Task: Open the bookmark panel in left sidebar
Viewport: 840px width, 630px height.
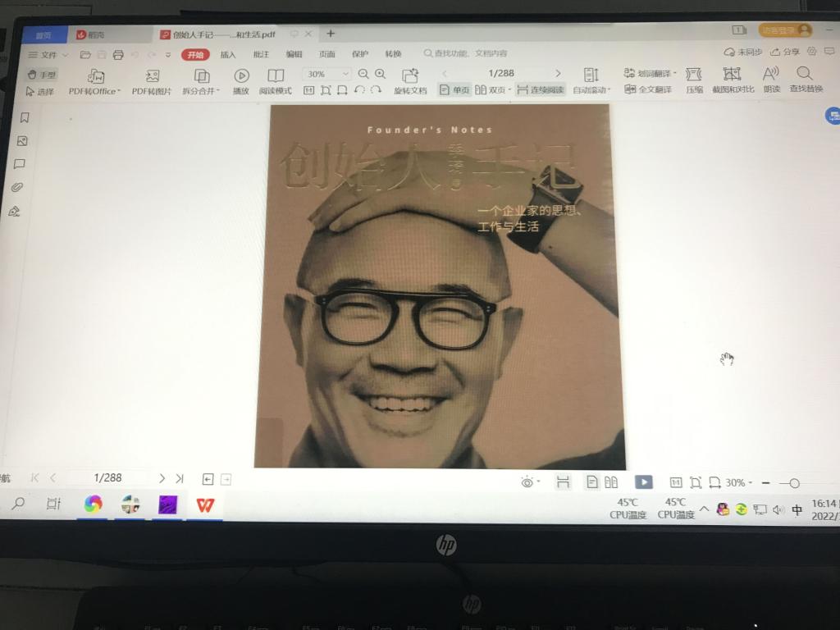Action: (x=25, y=118)
